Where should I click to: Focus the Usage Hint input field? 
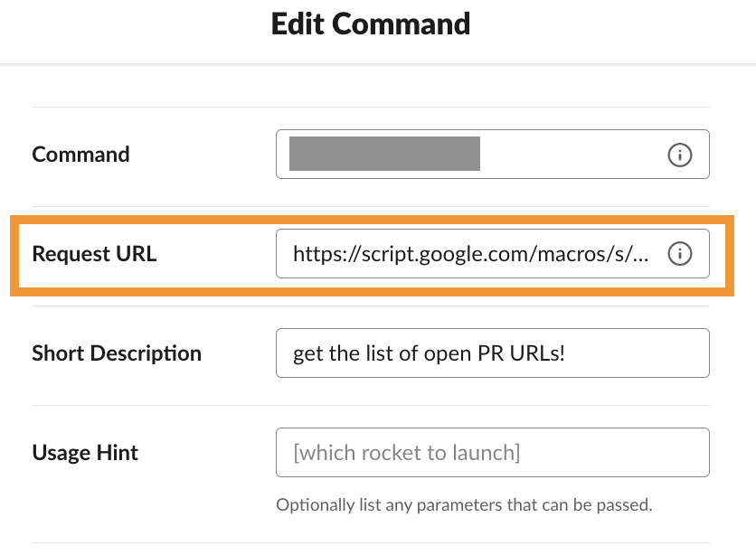[x=492, y=452]
